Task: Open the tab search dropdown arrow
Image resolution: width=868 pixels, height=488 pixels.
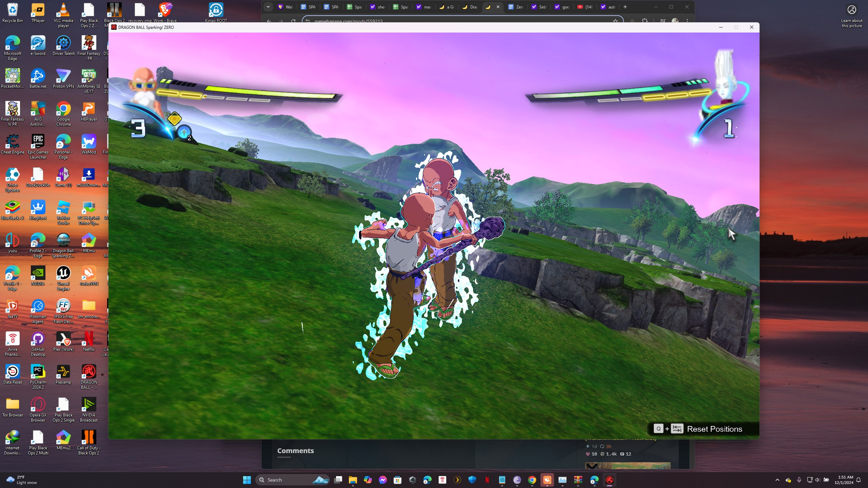Action: coord(268,7)
